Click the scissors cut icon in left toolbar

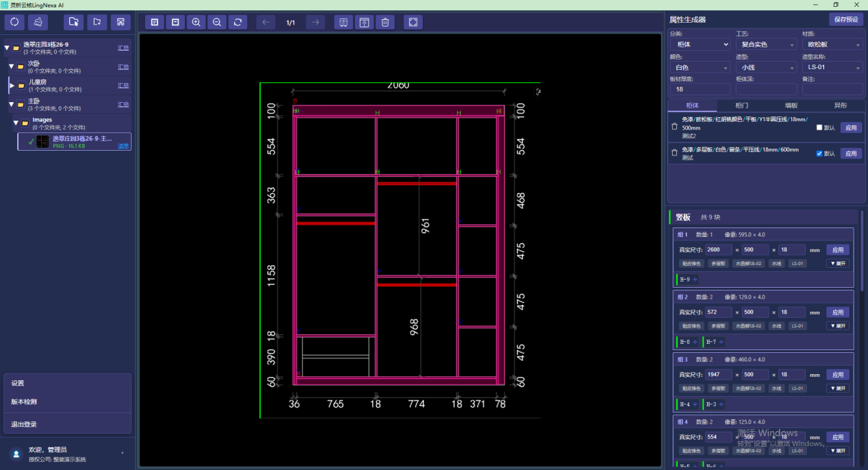click(121, 22)
